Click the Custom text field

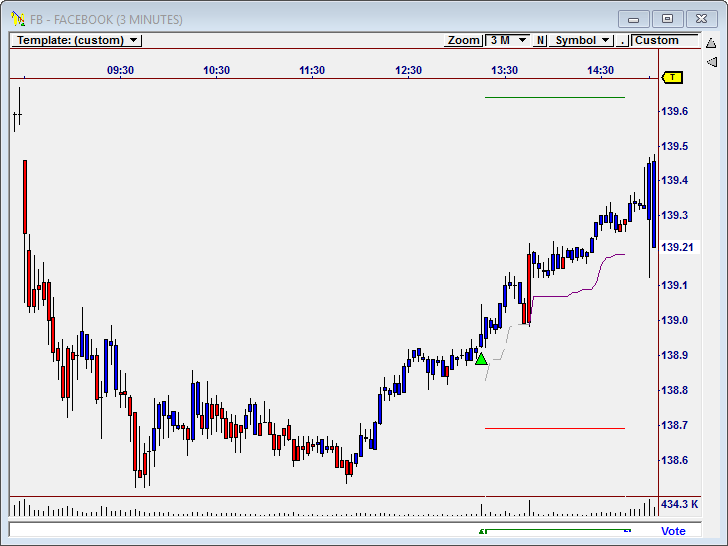[665, 40]
